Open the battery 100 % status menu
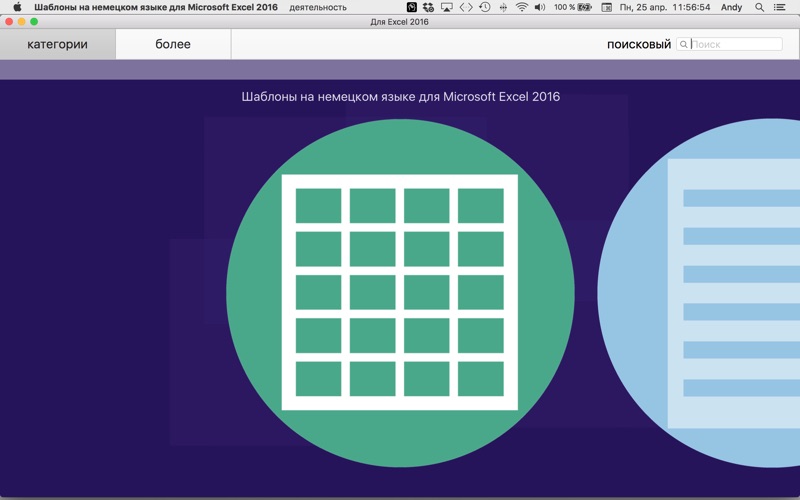 point(573,7)
